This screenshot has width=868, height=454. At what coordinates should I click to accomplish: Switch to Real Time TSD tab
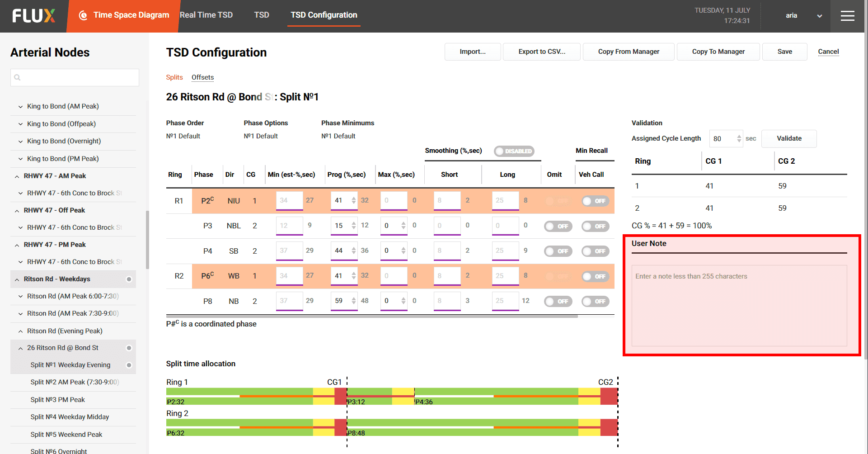pyautogui.click(x=206, y=15)
